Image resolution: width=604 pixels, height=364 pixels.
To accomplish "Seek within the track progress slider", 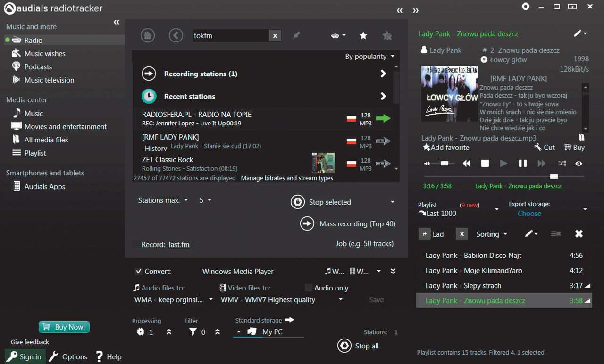I will point(503,176).
